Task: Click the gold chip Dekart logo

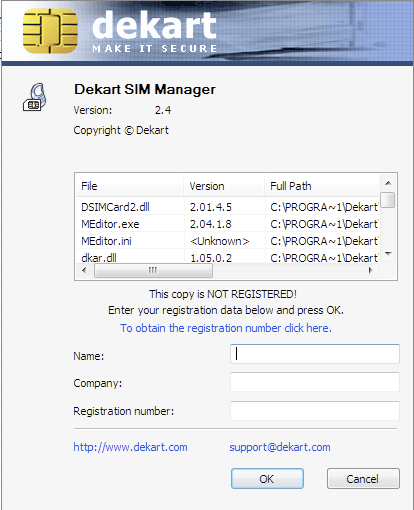Action: pyautogui.click(x=50, y=31)
